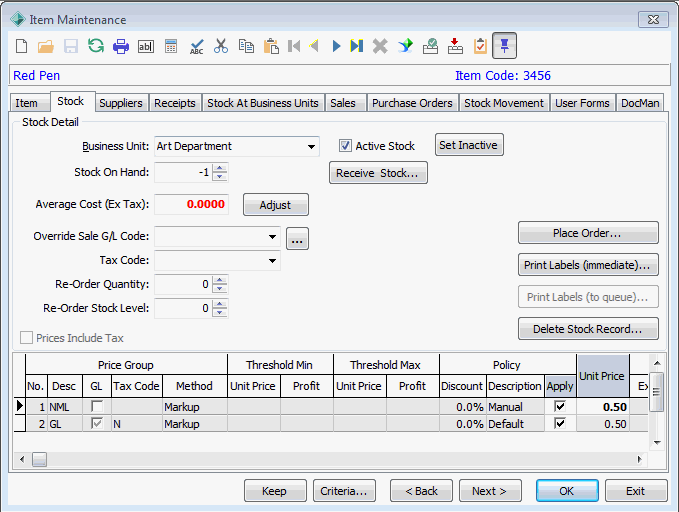Screen dimensions: 679x512
Task: Increase Re-Order Quantity with up arrow
Action: coord(220,281)
